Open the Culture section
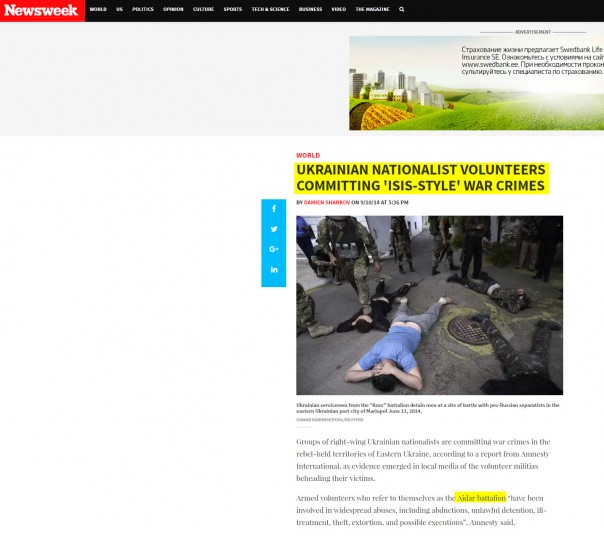Viewport: 604px width, 536px height. pos(203,9)
